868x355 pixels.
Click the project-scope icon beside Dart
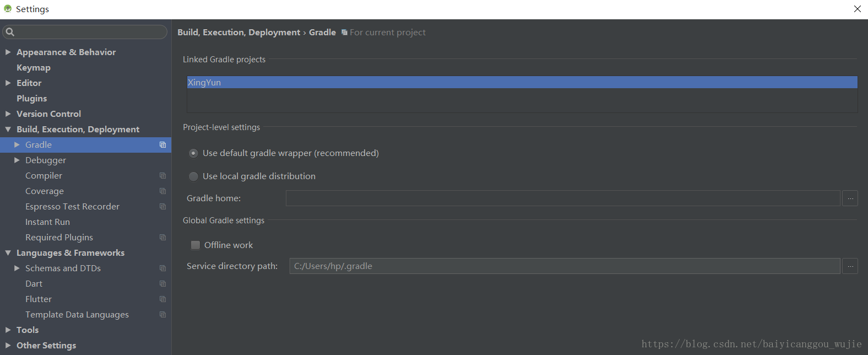point(162,284)
